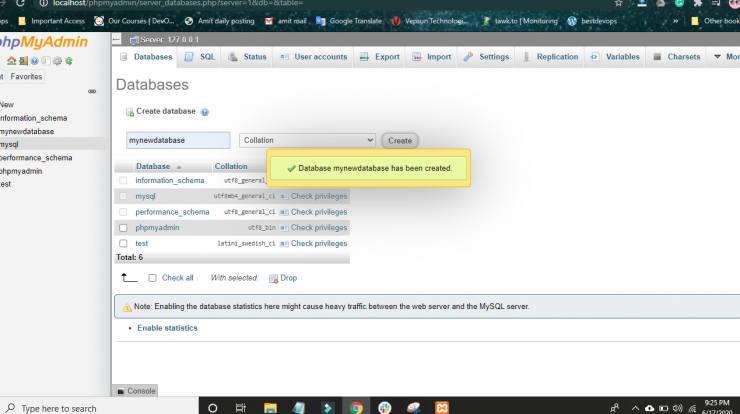This screenshot has width=740, height=414.
Task: Select information_schema in the navigation tree
Action: (34, 118)
